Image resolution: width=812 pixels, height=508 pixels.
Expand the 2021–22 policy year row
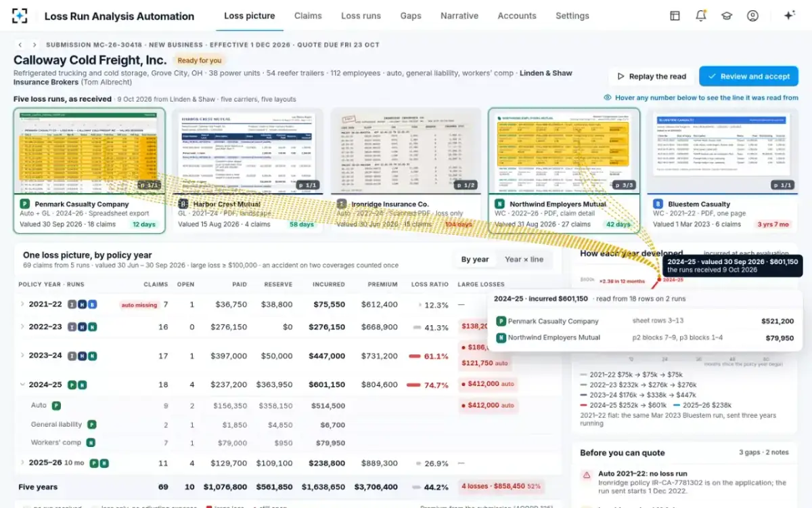click(22, 305)
